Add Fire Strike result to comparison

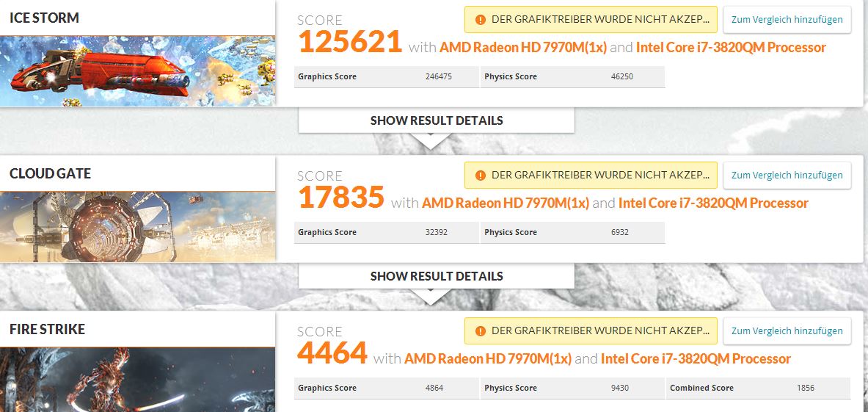(x=787, y=330)
